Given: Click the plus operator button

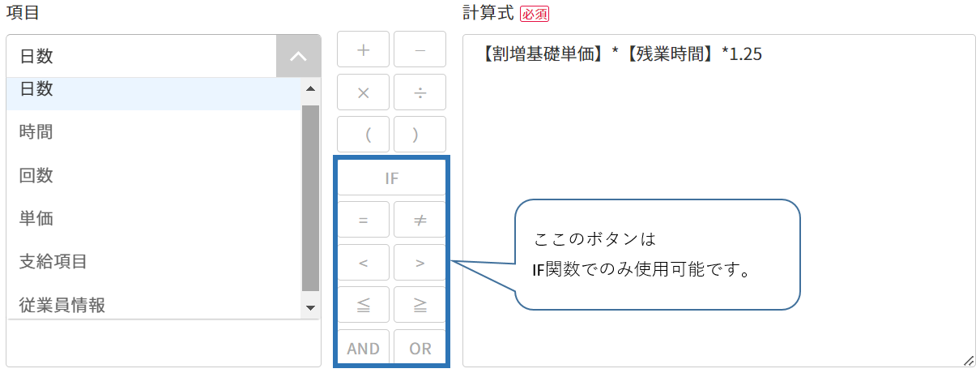Looking at the screenshot, I should 363,49.
